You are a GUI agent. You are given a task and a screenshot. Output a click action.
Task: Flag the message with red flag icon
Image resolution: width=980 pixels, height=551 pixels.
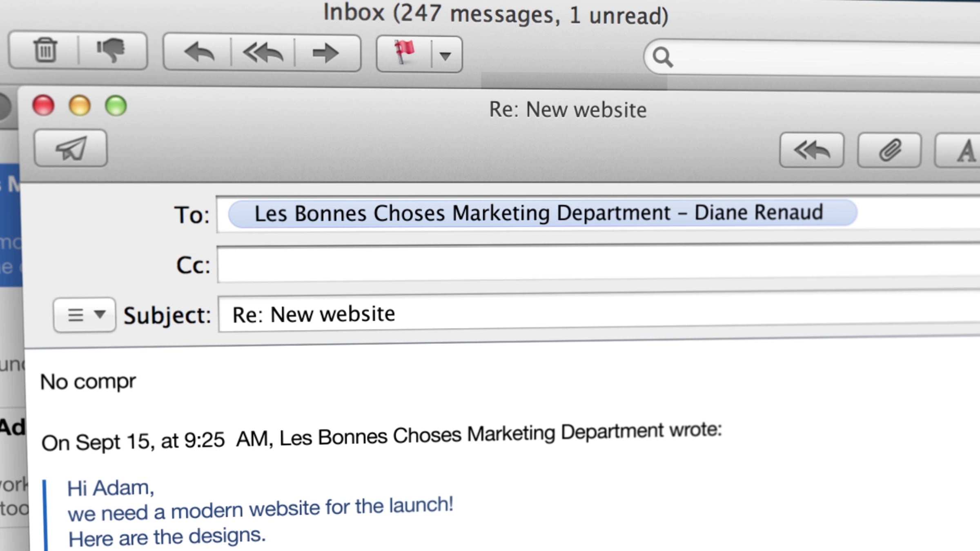click(404, 53)
